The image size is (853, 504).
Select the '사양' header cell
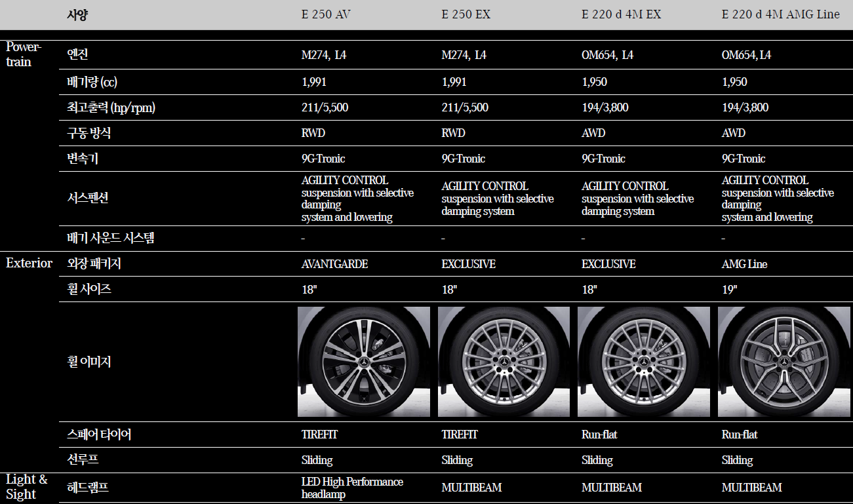77,15
